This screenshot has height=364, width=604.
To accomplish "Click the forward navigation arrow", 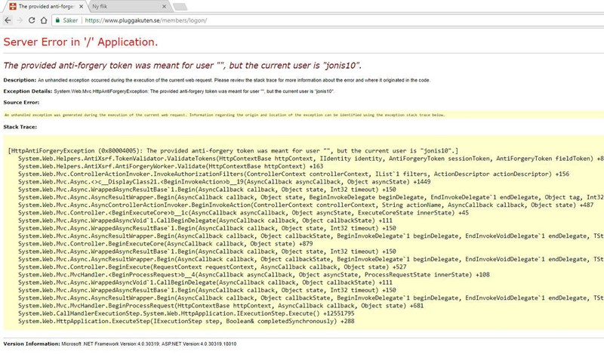I will pyautogui.click(x=20, y=20).
